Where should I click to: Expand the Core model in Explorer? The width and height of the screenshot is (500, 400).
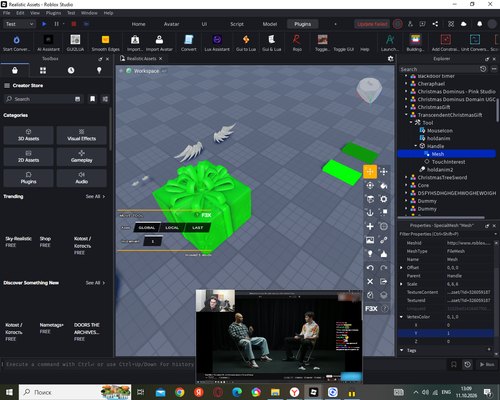[x=406, y=185]
